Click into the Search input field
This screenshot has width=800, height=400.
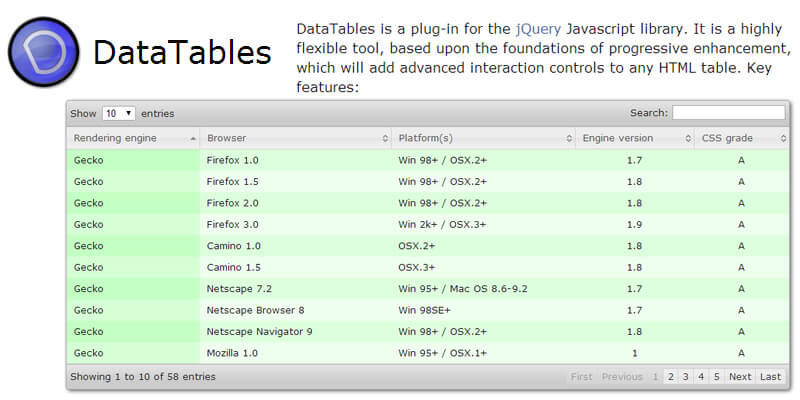pos(728,113)
